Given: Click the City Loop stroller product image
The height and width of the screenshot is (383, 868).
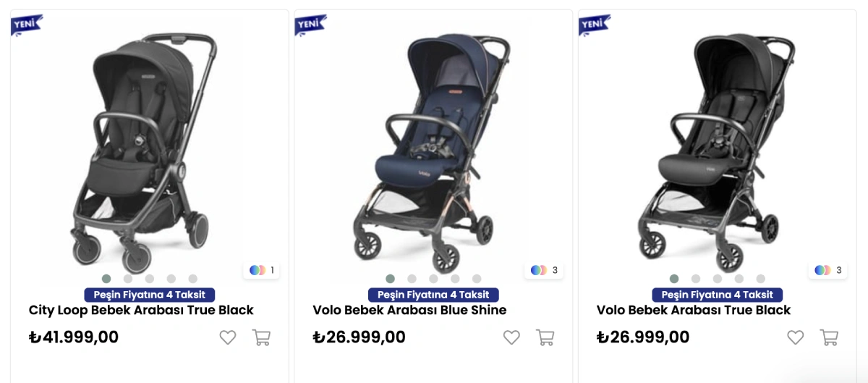Looking at the screenshot, I should (x=141, y=152).
